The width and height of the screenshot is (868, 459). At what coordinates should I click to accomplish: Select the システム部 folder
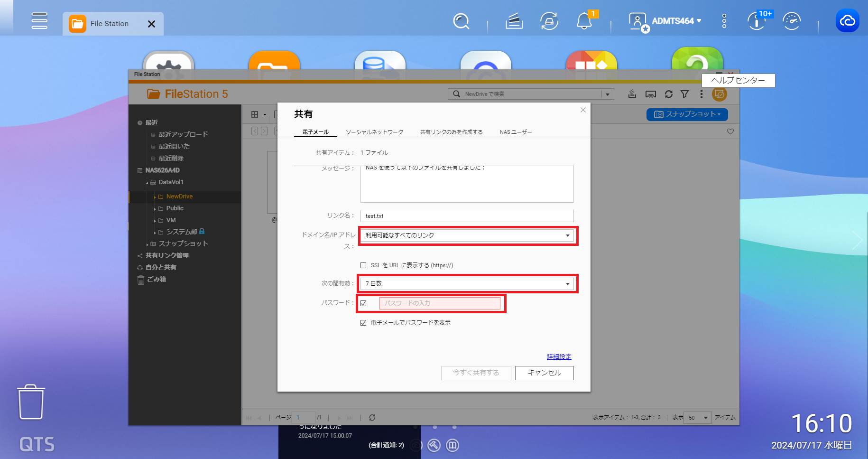[182, 232]
